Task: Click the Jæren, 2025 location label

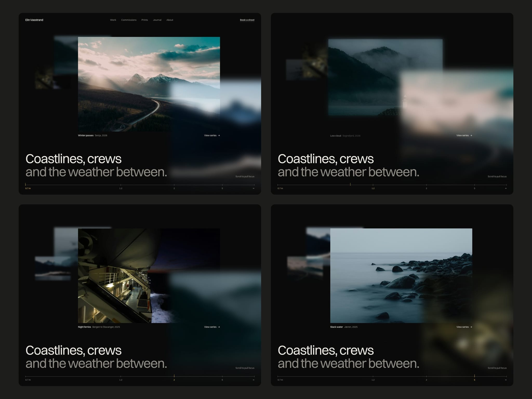Action: click(351, 327)
